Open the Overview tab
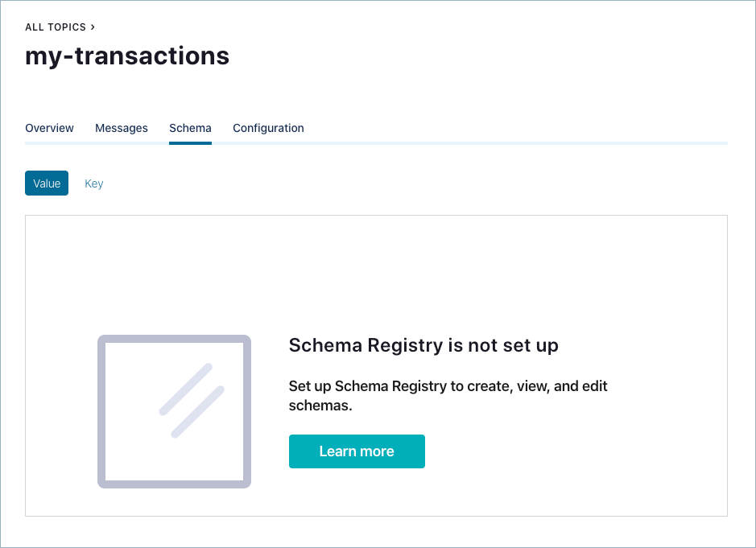756x548 pixels. (x=49, y=128)
